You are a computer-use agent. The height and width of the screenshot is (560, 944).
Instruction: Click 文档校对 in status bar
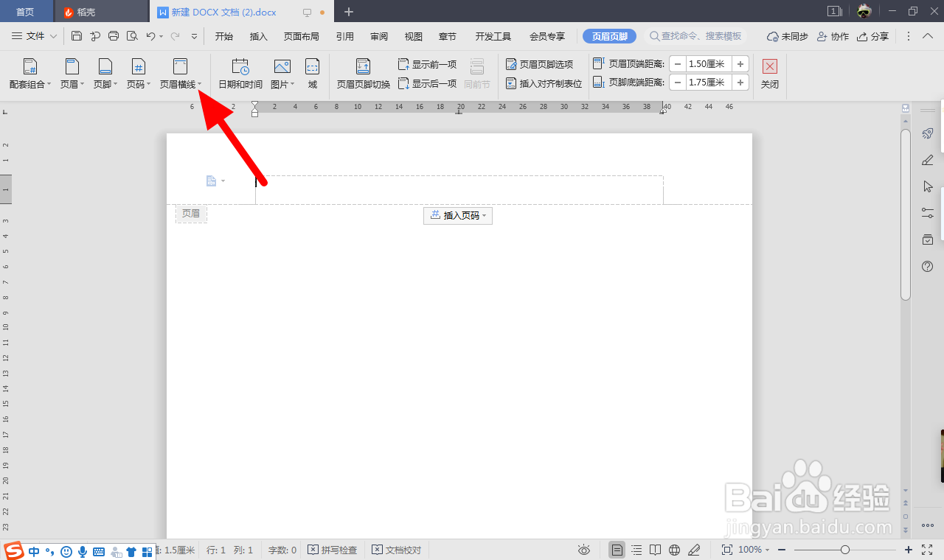coord(397,550)
